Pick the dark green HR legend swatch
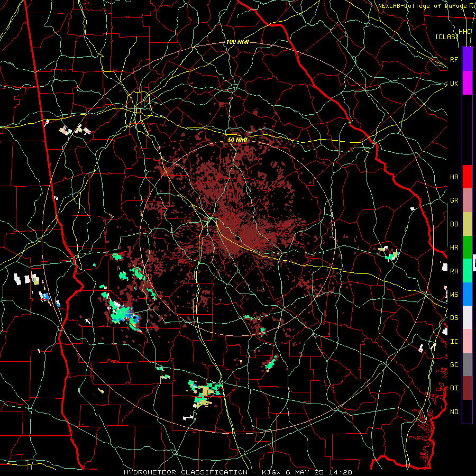This screenshot has width=476, height=476. click(467, 248)
